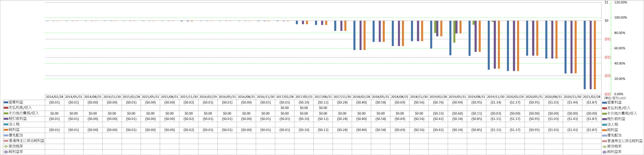
Task: Click the 40.00% secondary axis label
Action: tap(620, 63)
